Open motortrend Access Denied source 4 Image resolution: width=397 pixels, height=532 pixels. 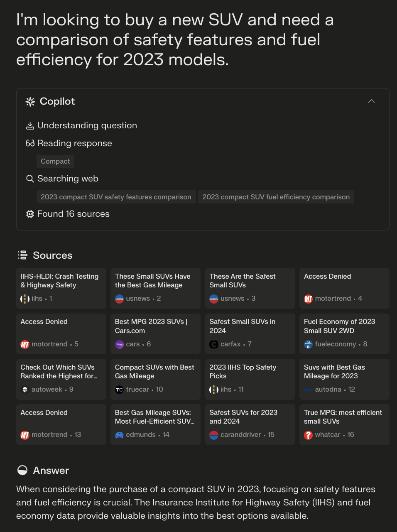(x=344, y=288)
